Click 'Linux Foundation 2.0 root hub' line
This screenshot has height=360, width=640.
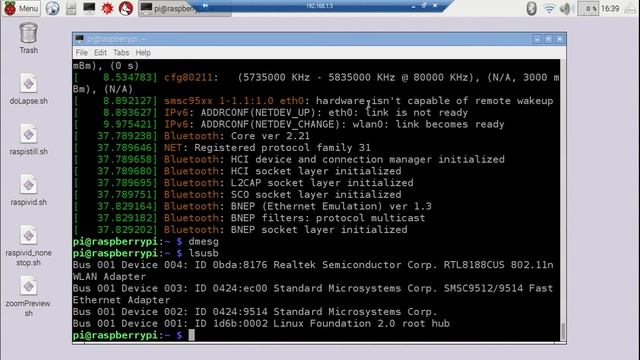(361, 323)
